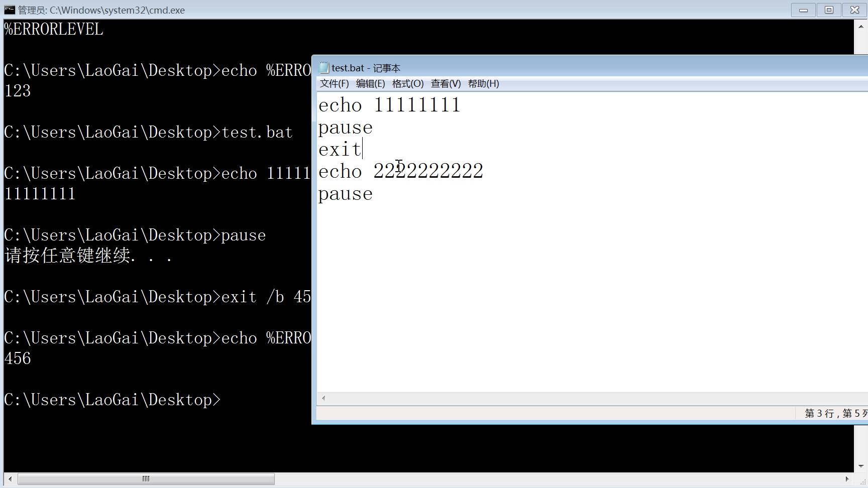This screenshot has width=868, height=488.
Task: Open the 文件(F) menu in Notepad
Action: [334, 83]
